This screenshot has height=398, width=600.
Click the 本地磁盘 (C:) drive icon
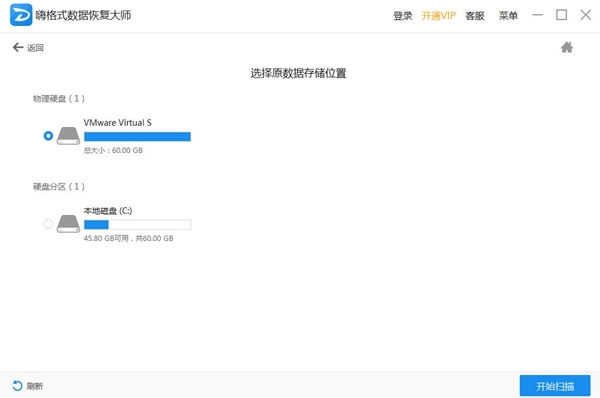pyautogui.click(x=68, y=224)
